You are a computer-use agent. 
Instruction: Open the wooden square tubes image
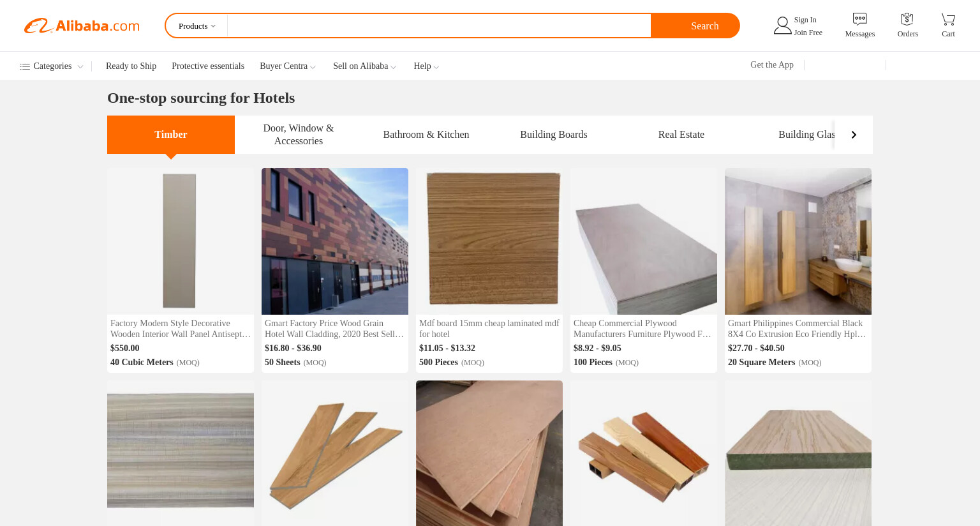tap(644, 453)
